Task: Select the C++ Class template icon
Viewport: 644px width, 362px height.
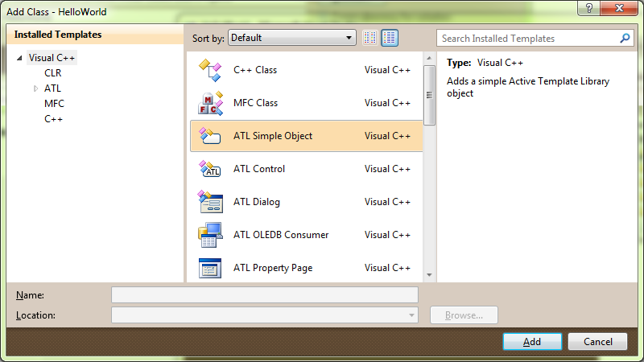Action: [x=210, y=70]
